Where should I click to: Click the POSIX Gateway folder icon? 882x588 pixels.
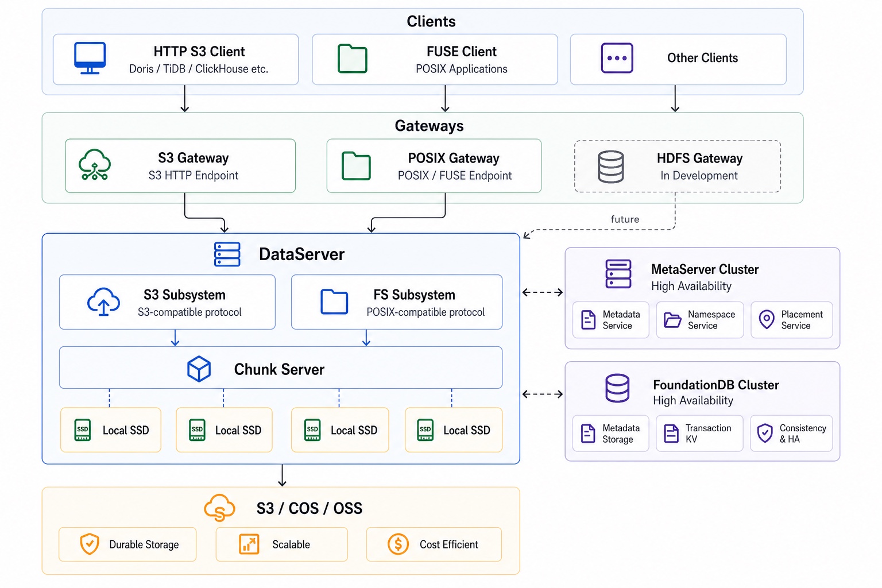click(356, 166)
